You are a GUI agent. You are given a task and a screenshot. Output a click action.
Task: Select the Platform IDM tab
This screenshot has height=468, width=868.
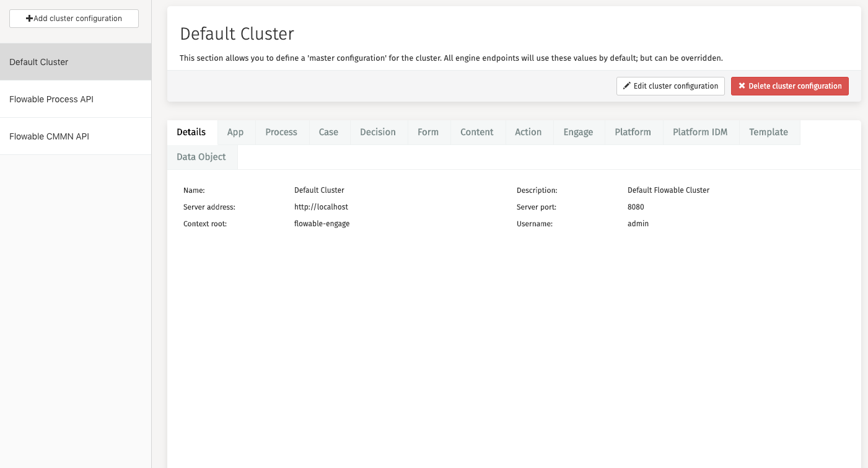tap(700, 132)
